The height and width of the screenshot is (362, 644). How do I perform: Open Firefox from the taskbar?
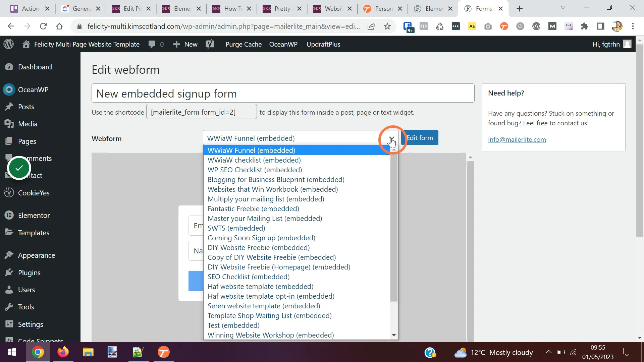63,352
